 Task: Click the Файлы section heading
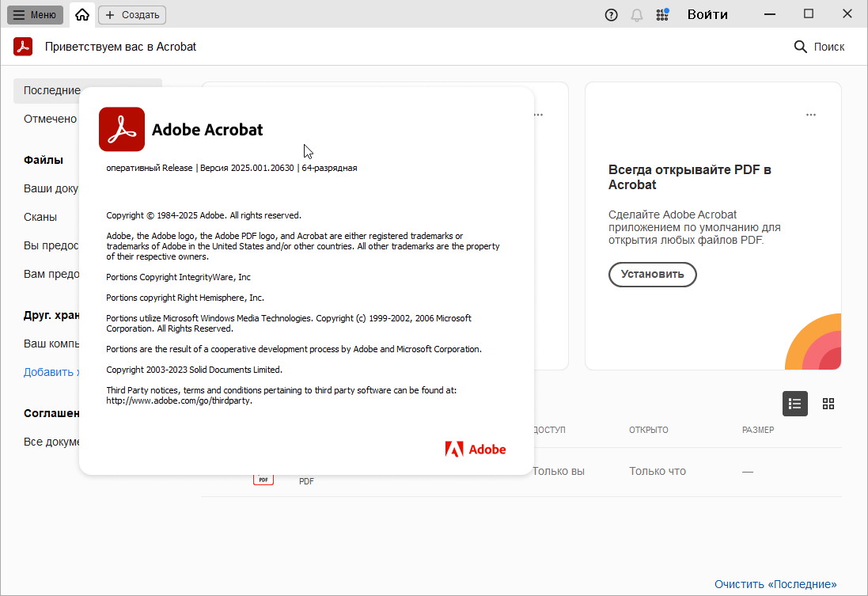44,160
